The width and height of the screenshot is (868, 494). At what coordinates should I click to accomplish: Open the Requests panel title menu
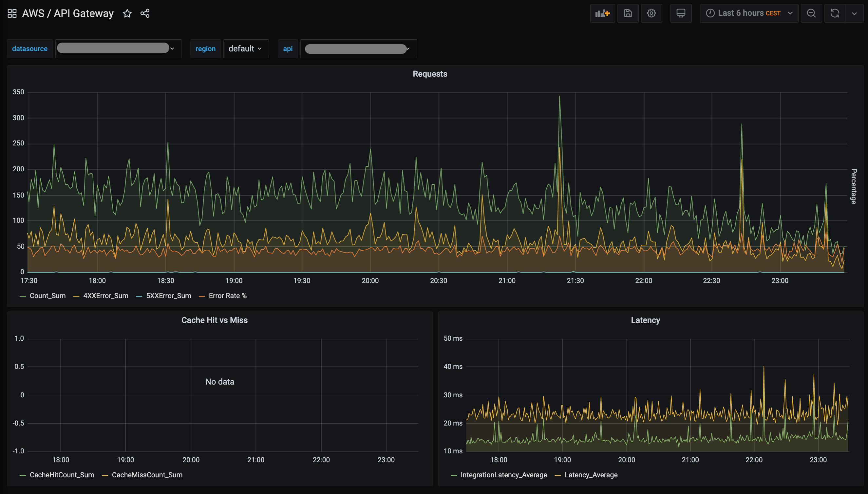pos(430,74)
